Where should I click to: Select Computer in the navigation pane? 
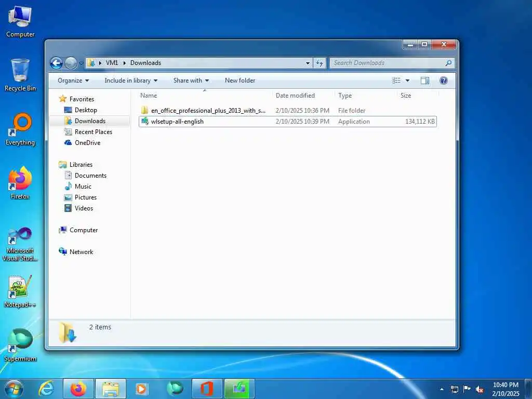pyautogui.click(x=84, y=230)
